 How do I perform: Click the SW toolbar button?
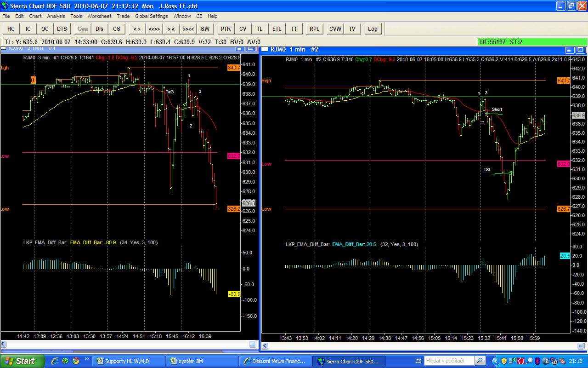tap(205, 29)
